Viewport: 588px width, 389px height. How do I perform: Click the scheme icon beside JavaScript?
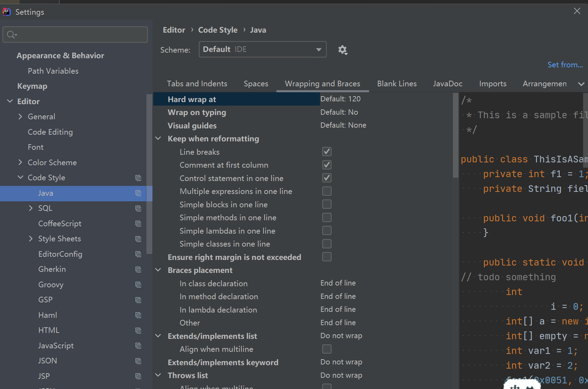click(x=138, y=346)
